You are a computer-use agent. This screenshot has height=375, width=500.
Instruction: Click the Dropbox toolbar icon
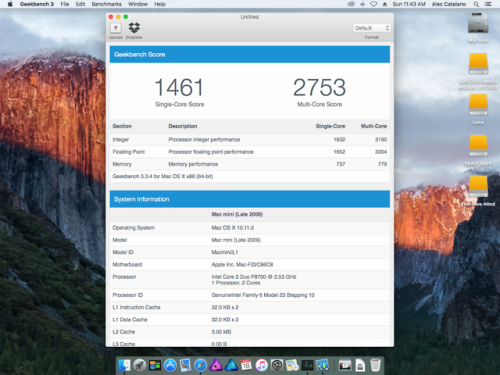click(x=134, y=28)
